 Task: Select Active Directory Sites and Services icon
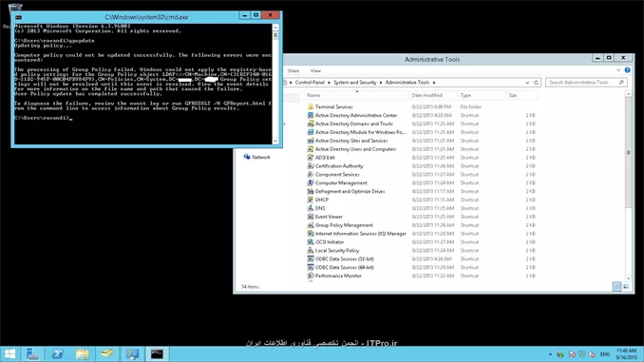(x=311, y=141)
